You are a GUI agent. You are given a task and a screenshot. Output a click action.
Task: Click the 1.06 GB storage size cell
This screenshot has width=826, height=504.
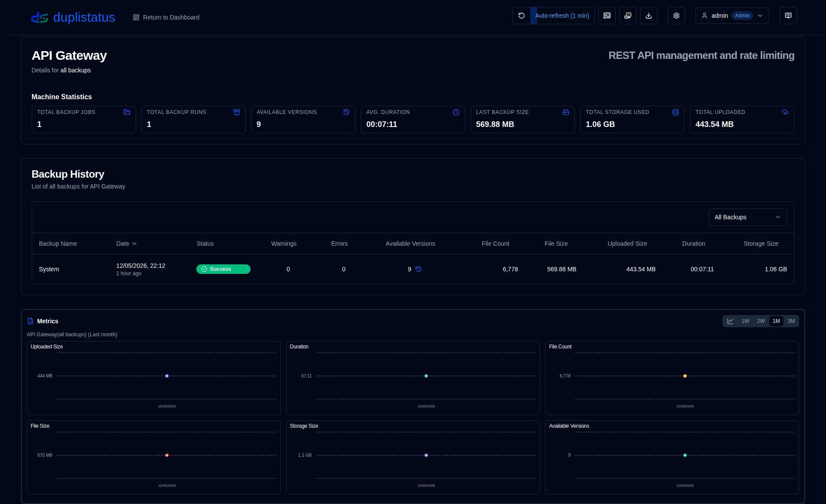coord(776,269)
